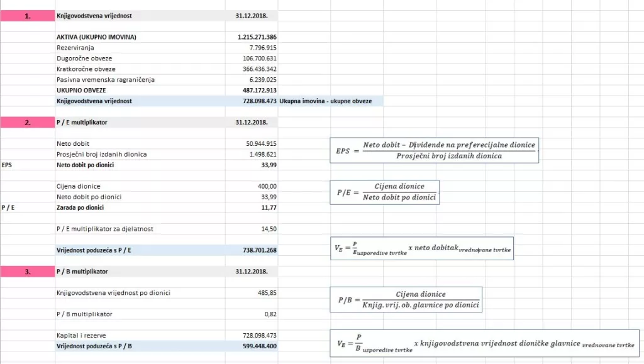Select the pink cell numbered 1.

[27, 16]
